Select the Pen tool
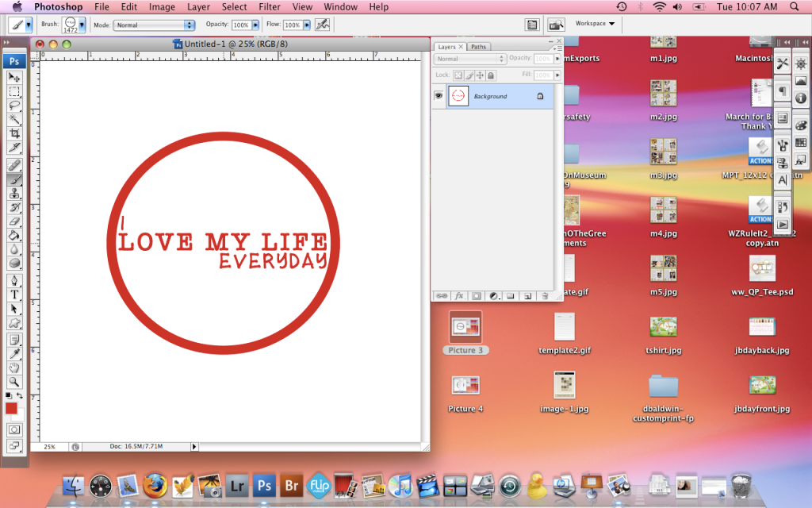This screenshot has height=508, width=812. click(14, 281)
